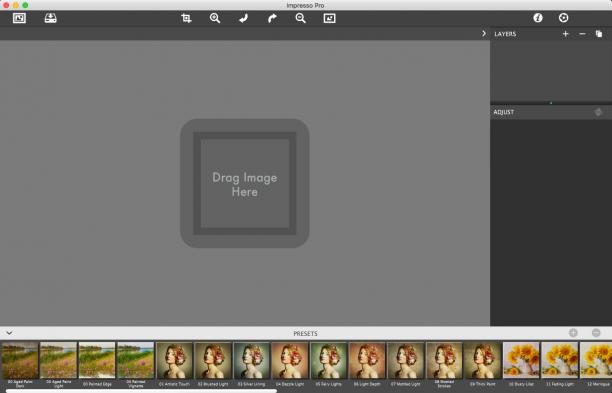Select the 08 preset thumbnail
The height and width of the screenshot is (393, 612).
click(x=444, y=361)
